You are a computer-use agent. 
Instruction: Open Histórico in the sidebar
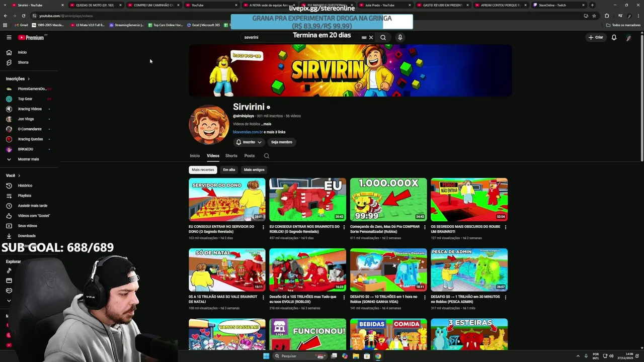coord(25,186)
